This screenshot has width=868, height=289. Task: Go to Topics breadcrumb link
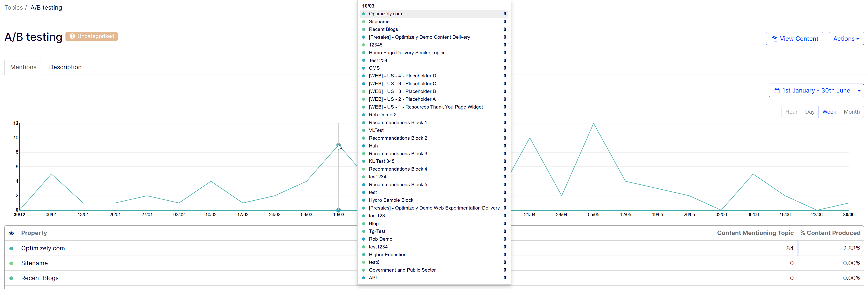click(14, 8)
